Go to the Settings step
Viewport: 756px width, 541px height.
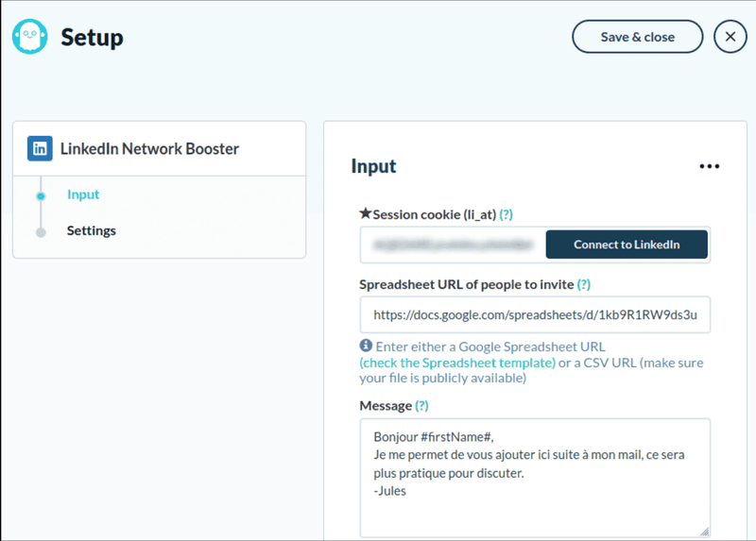(91, 230)
